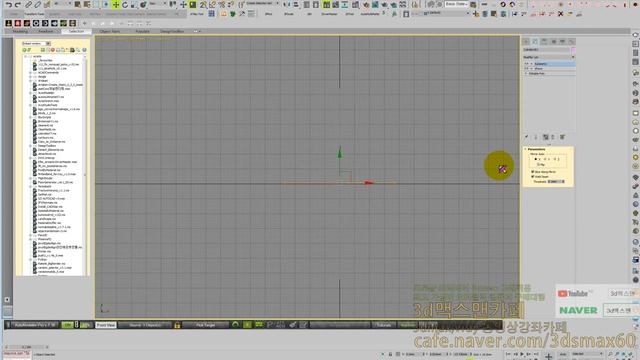
Task: Toggle the Weld Seam checkbox
Action: [x=533, y=177]
